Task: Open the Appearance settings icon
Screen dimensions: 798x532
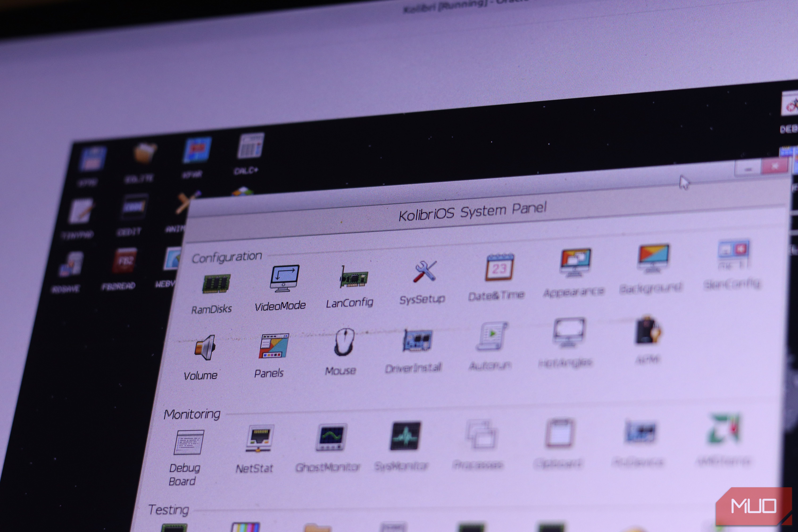Action: (575, 263)
